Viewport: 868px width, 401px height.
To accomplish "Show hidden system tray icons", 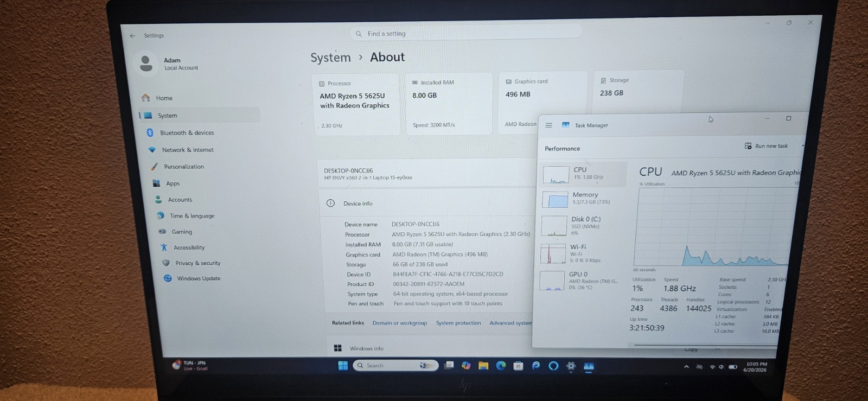I will click(x=686, y=367).
